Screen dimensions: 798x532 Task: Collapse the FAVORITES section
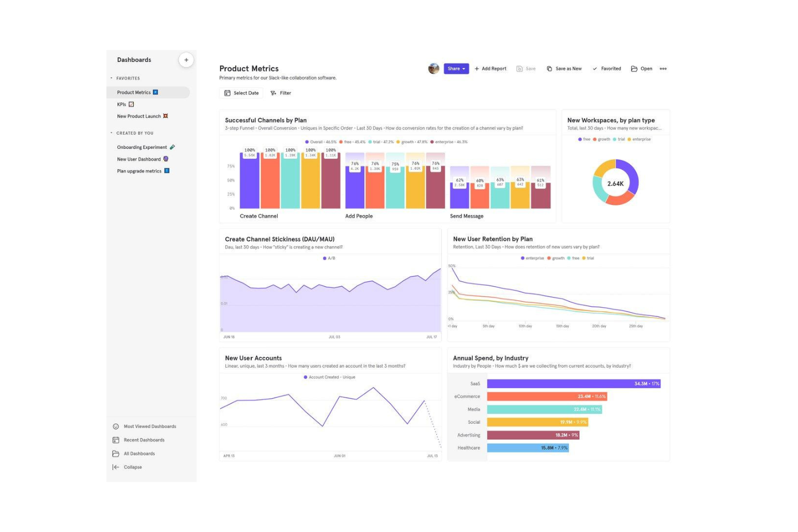tap(112, 78)
